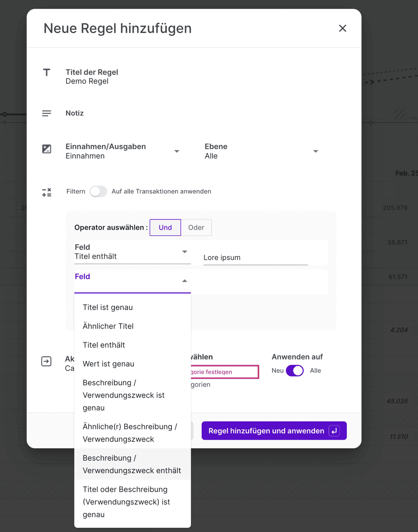
Task: Select 'Beschreibung / Verwendungszweck enthält' option
Action: click(x=132, y=464)
